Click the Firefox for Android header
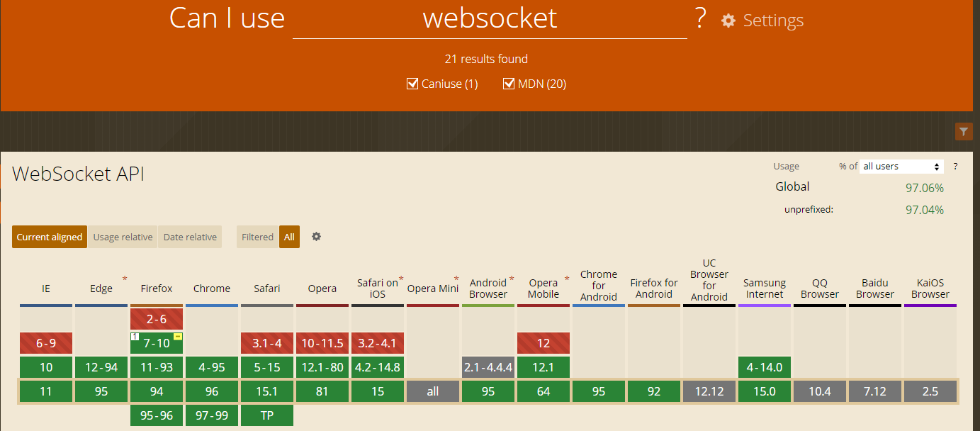 (654, 288)
